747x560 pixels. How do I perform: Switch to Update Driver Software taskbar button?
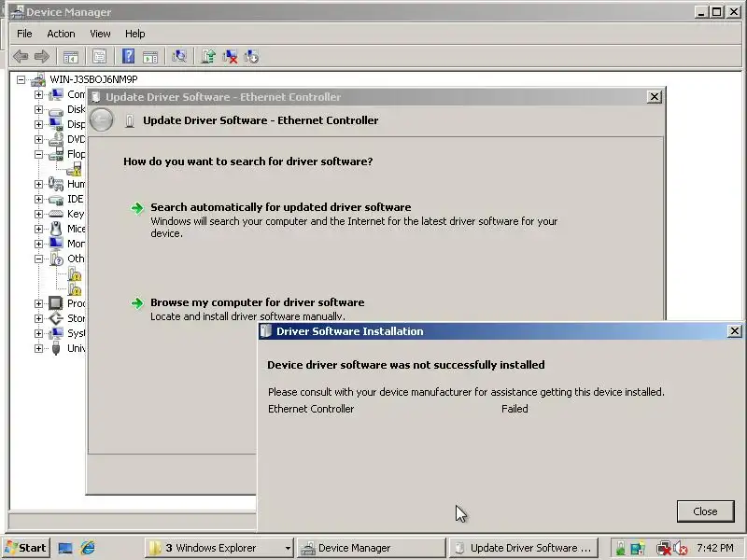click(524, 548)
